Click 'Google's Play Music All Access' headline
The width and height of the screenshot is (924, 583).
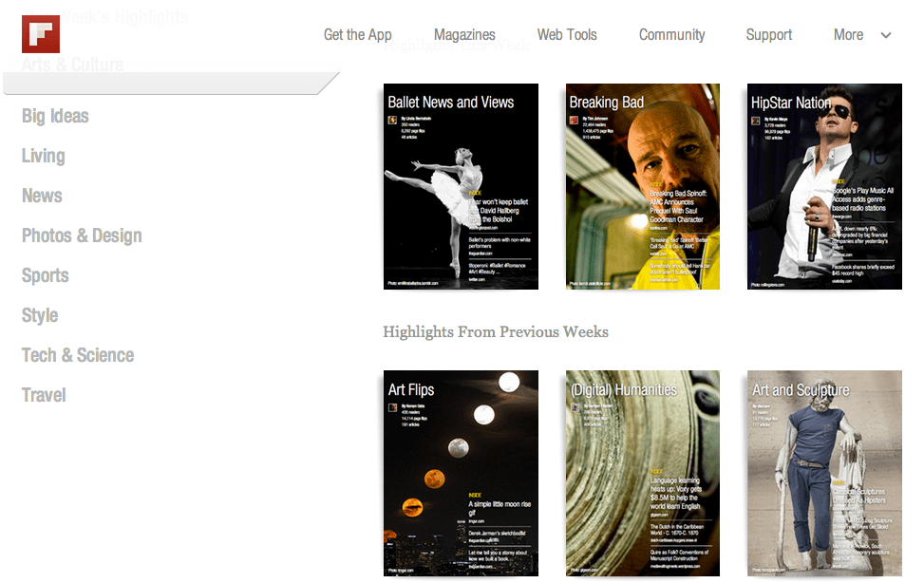862,199
